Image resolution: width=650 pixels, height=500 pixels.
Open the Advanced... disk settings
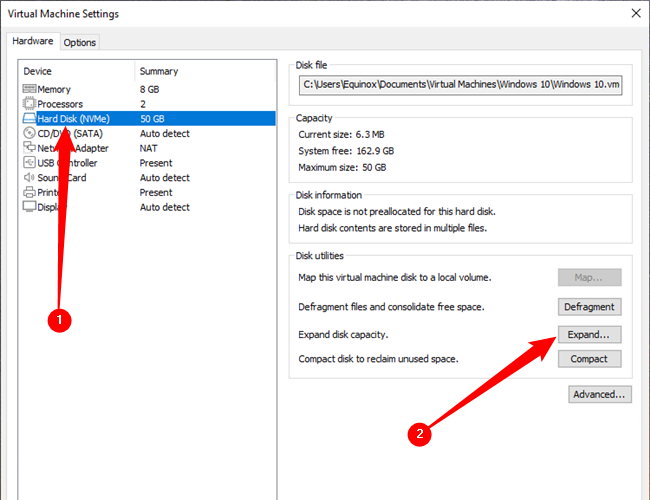[x=600, y=394]
